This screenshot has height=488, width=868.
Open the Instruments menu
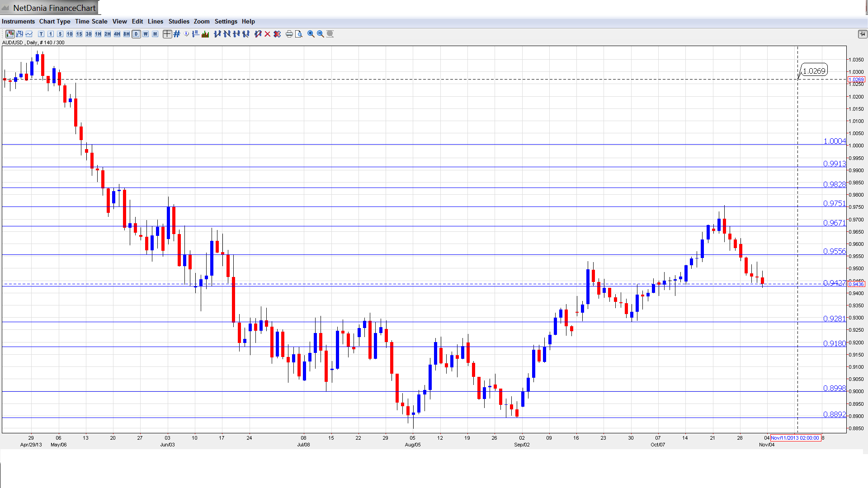[x=18, y=21]
